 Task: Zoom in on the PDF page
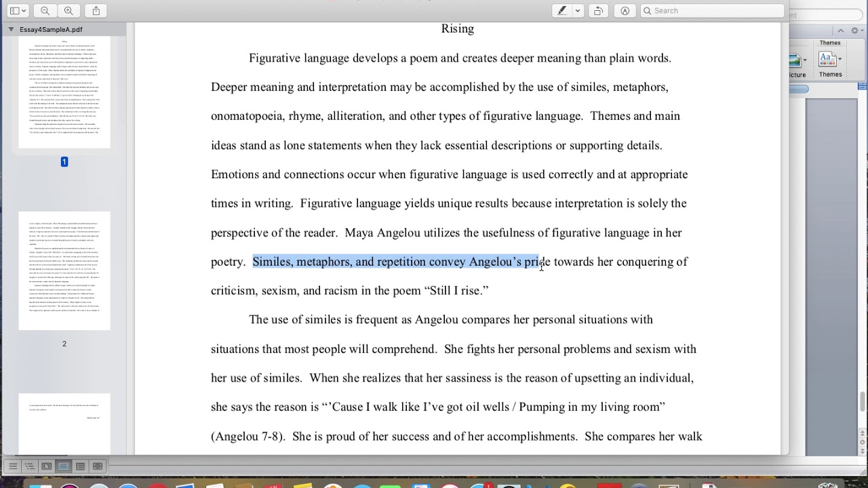click(x=68, y=11)
